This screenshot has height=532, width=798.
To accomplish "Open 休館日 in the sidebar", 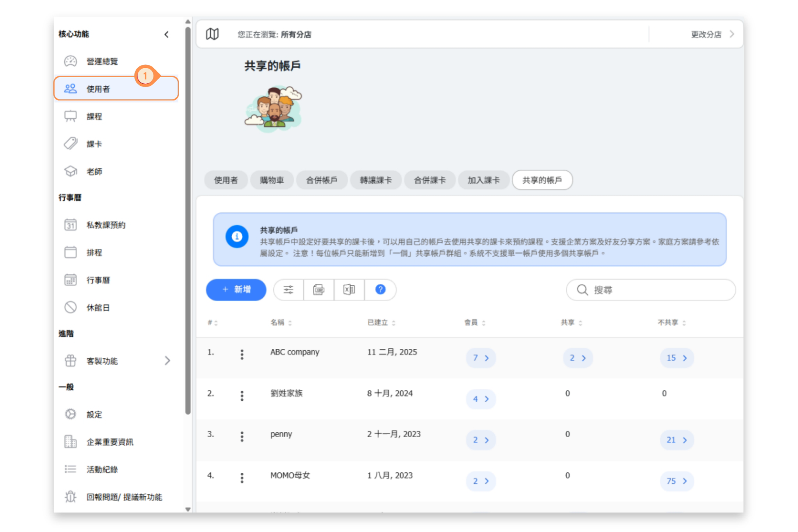I will tap(98, 308).
